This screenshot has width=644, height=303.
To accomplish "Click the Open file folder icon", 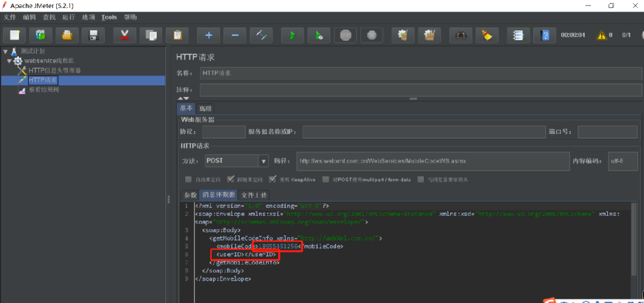I will tap(67, 35).
